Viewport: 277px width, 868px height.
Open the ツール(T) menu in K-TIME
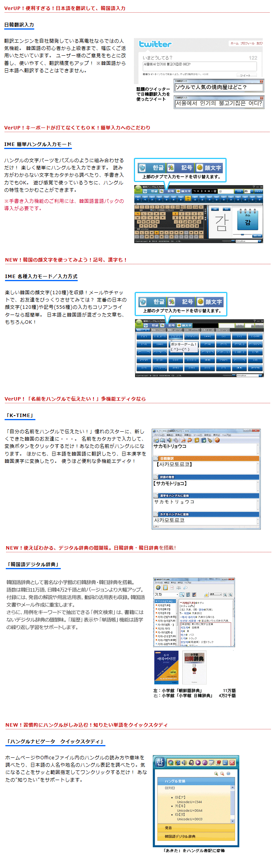(x=198, y=435)
